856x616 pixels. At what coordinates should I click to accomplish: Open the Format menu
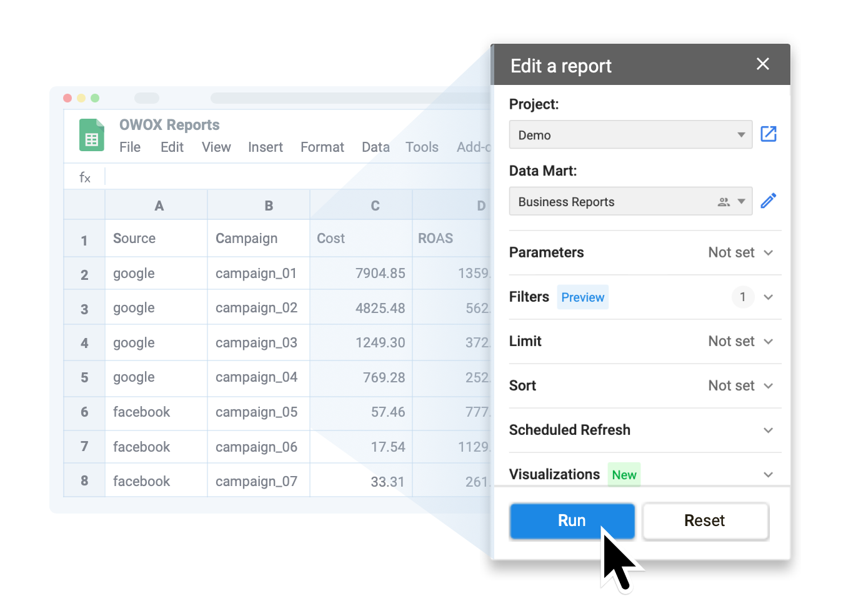click(322, 147)
